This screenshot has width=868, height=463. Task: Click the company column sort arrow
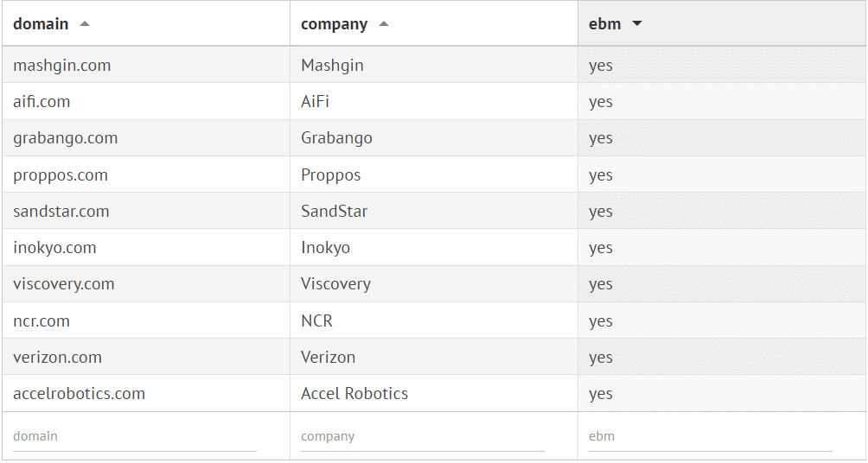384,24
